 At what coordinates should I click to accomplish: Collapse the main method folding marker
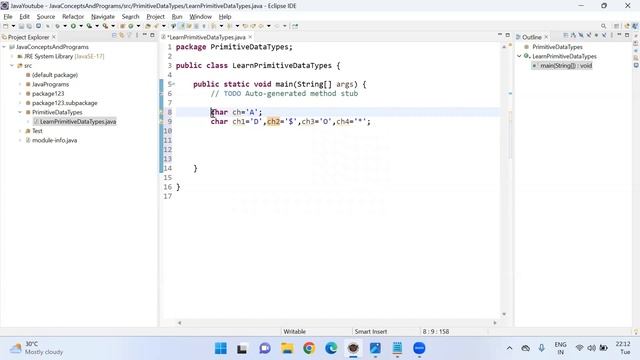173,84
